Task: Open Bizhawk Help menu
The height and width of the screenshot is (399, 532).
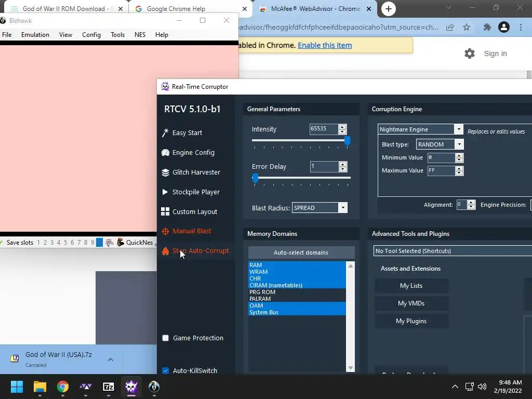Action: click(x=162, y=35)
